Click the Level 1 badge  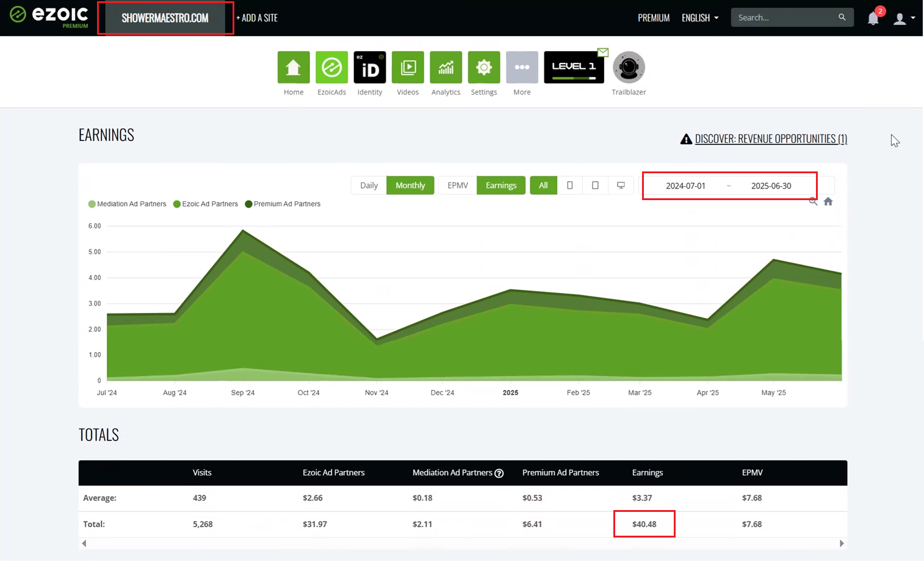click(574, 67)
